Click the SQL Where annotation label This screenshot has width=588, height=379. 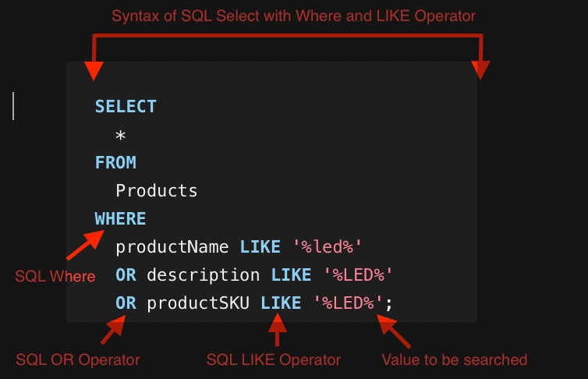(55, 277)
